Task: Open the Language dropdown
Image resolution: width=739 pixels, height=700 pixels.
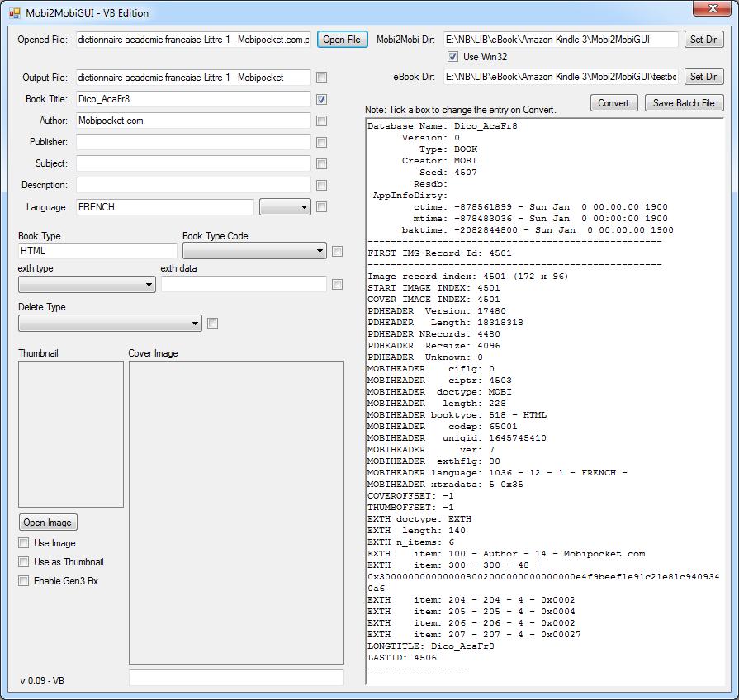Action: point(285,207)
